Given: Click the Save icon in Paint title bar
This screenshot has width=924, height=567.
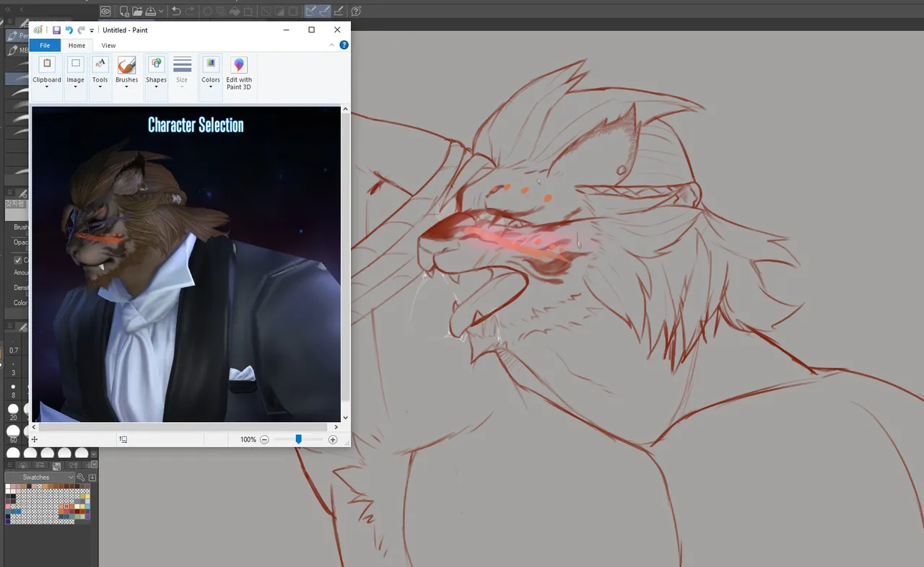Looking at the screenshot, I should [56, 30].
